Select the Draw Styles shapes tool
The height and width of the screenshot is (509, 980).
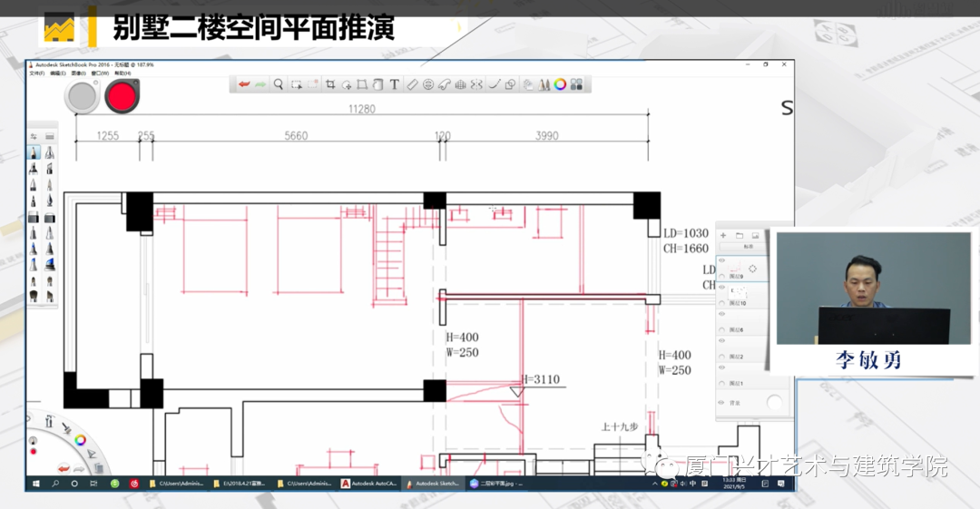[x=510, y=84]
